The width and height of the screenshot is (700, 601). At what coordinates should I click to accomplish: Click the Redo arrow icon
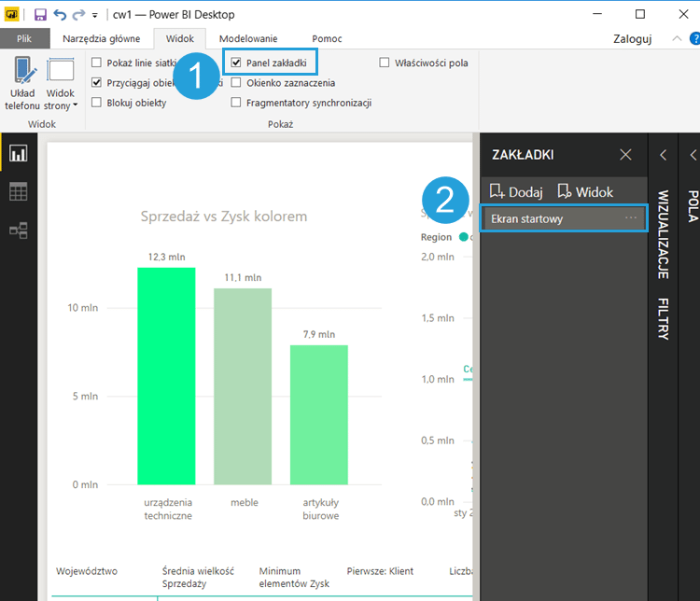[78, 15]
